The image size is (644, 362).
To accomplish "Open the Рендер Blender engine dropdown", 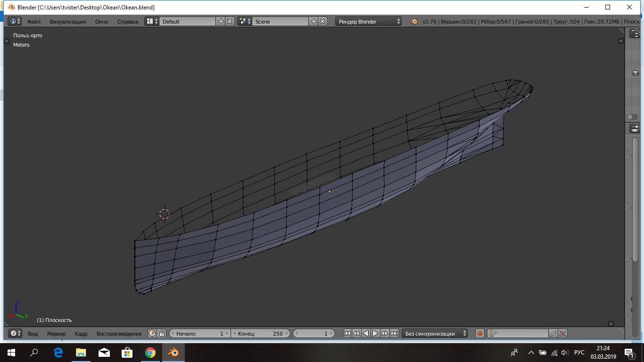I will pos(369,21).
